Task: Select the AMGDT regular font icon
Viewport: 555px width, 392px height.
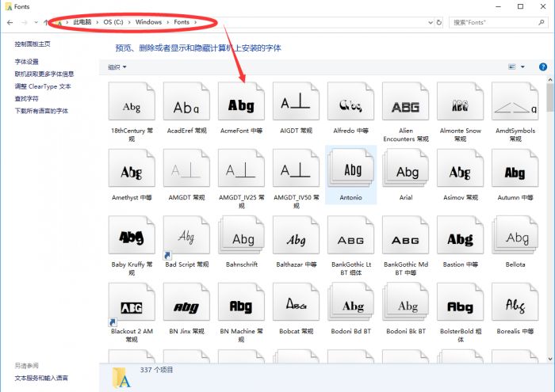Action: pos(186,168)
